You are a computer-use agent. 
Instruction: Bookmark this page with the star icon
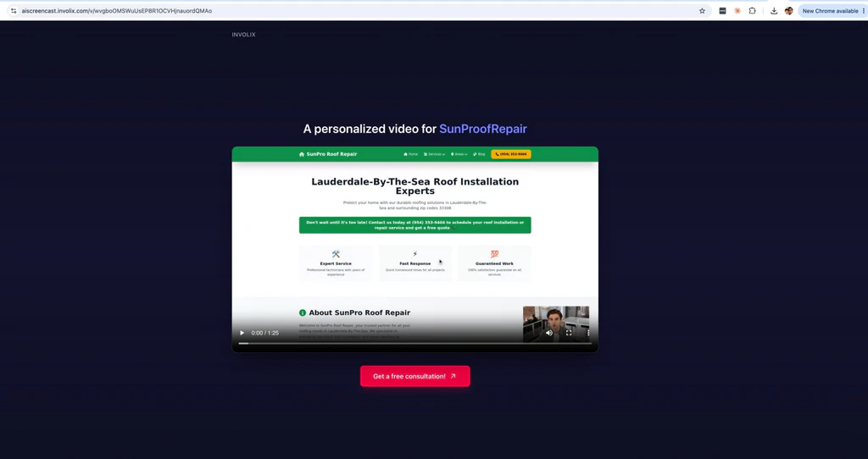tap(702, 10)
